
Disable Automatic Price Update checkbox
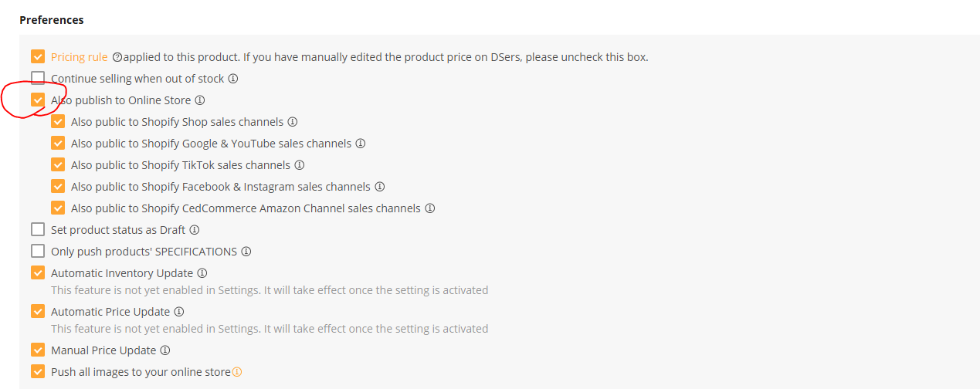[38, 311]
